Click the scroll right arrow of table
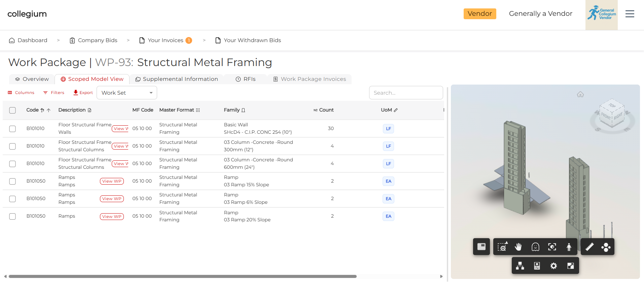The width and height of the screenshot is (644, 285). click(x=441, y=276)
